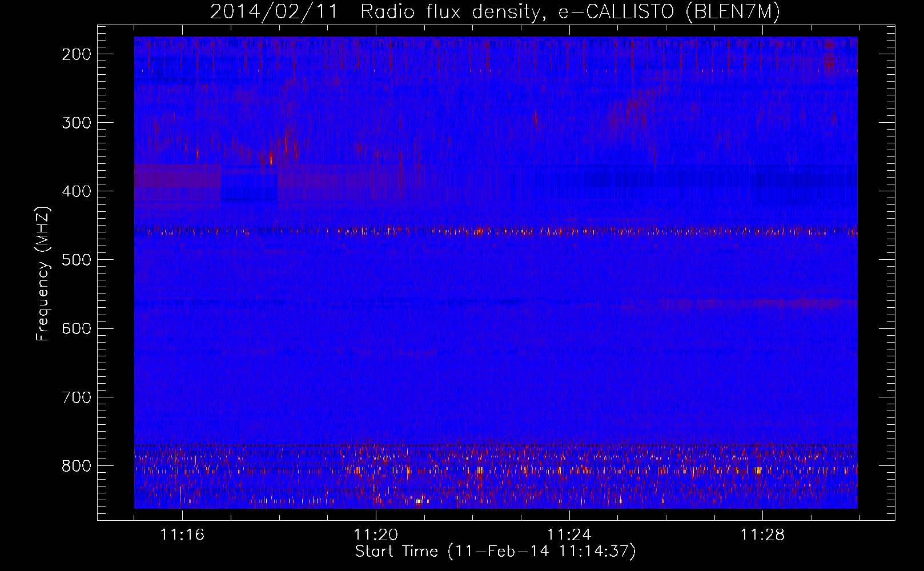Click the 700 frequency tick label
Screen dimensions: 924x571
tap(76, 397)
